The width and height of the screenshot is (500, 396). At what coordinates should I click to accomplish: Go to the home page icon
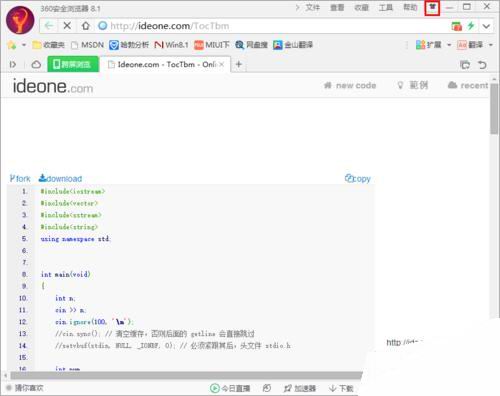[86, 26]
